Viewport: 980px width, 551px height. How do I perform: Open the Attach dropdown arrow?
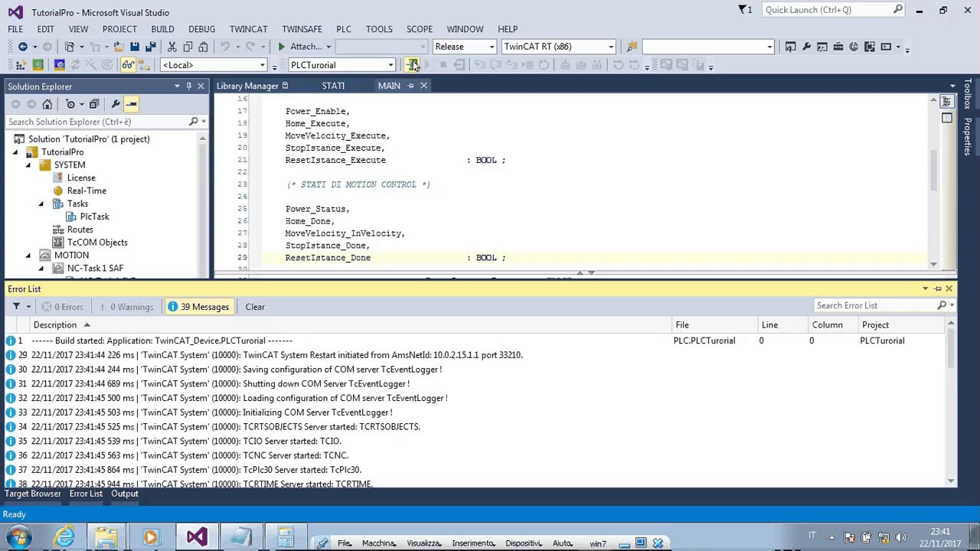[328, 47]
